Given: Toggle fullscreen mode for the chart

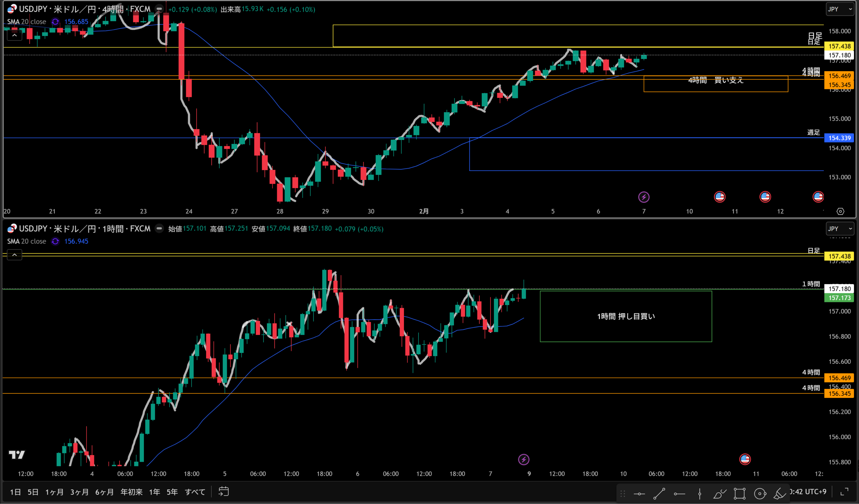Looking at the screenshot, I should tap(844, 491).
